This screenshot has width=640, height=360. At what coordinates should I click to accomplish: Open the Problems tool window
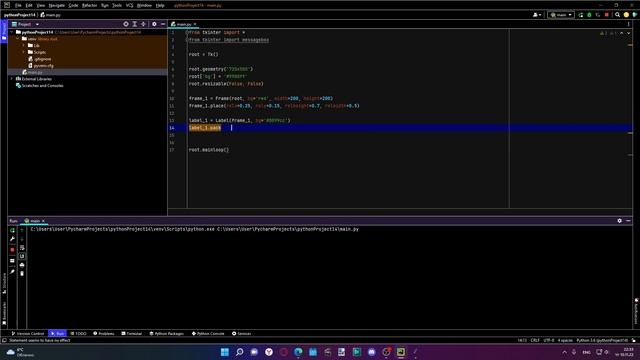[104, 333]
